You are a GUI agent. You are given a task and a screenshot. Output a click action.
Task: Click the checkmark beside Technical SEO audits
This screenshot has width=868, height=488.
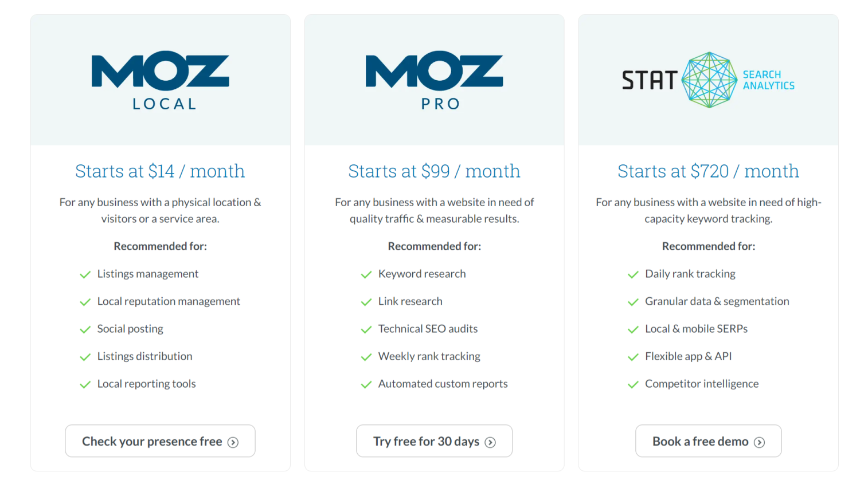point(366,329)
